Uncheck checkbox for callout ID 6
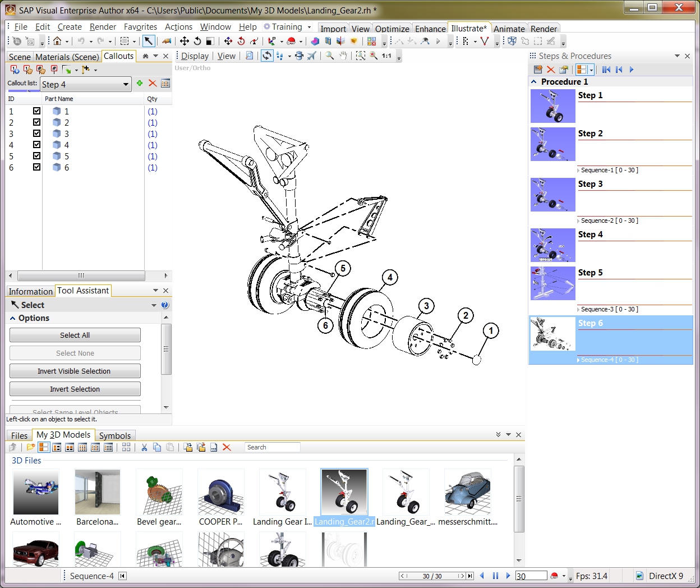 coord(36,167)
